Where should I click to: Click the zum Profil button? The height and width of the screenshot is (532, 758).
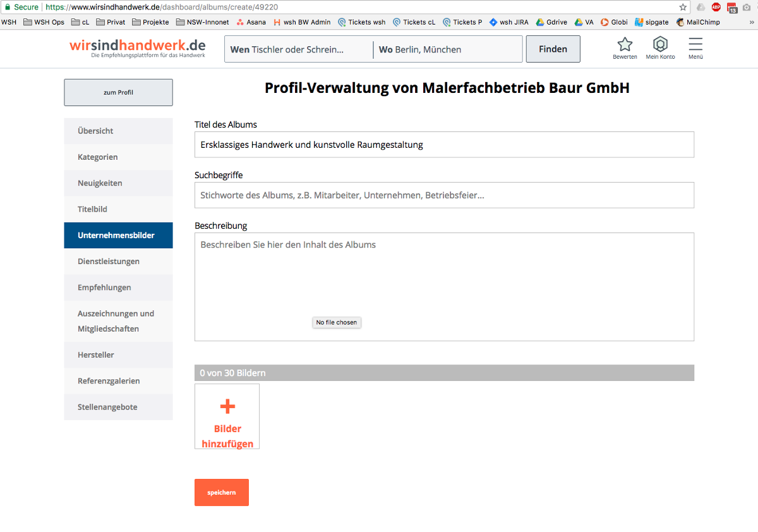click(x=118, y=92)
